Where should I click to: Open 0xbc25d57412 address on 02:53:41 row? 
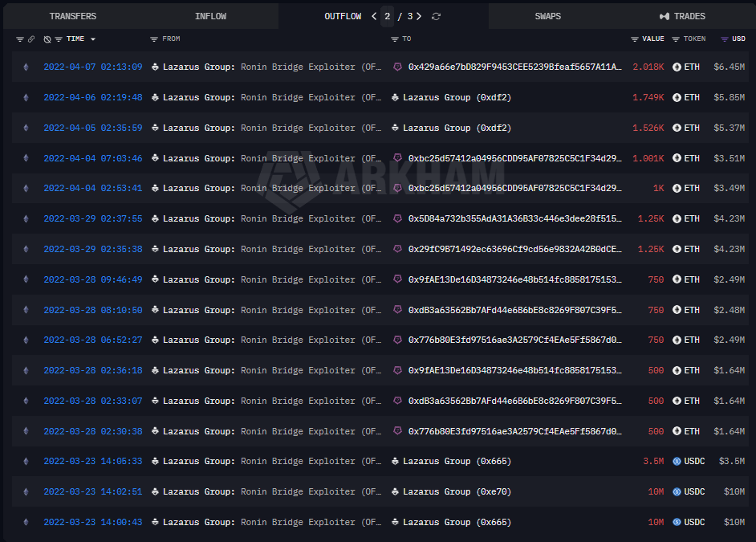[x=515, y=188]
